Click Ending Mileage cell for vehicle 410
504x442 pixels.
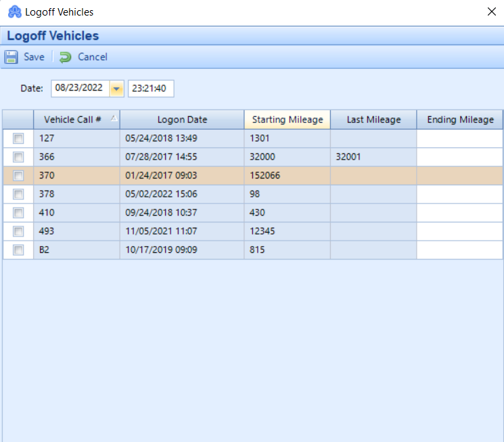[x=460, y=213]
